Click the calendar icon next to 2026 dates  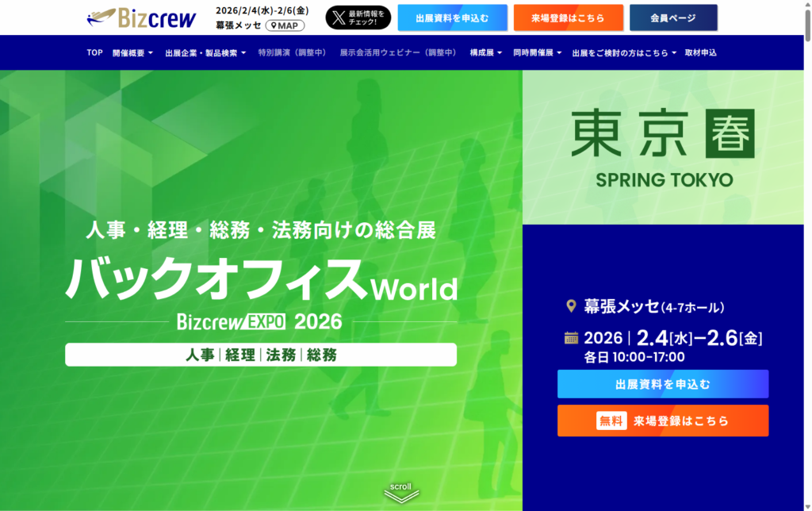[571, 338]
